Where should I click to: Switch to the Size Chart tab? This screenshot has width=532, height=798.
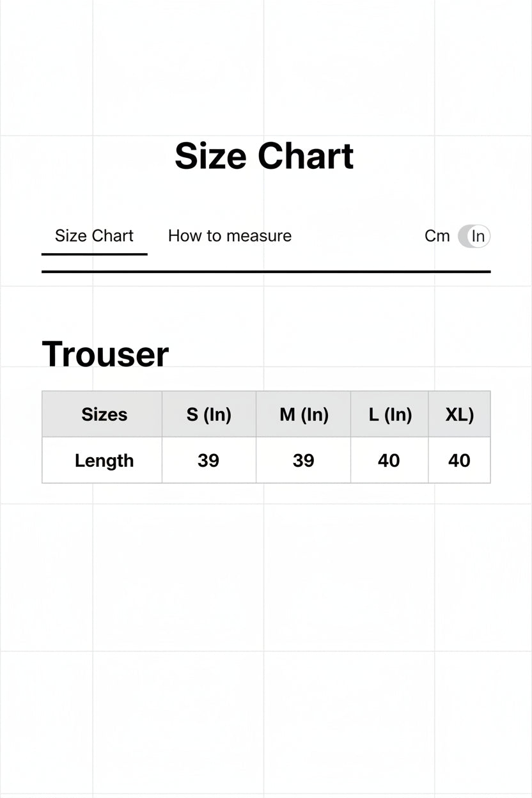click(94, 236)
